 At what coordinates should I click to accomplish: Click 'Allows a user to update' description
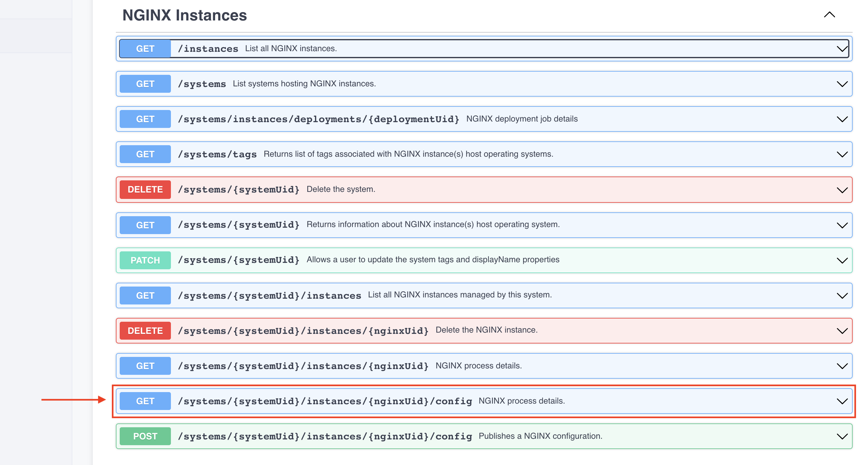(433, 260)
